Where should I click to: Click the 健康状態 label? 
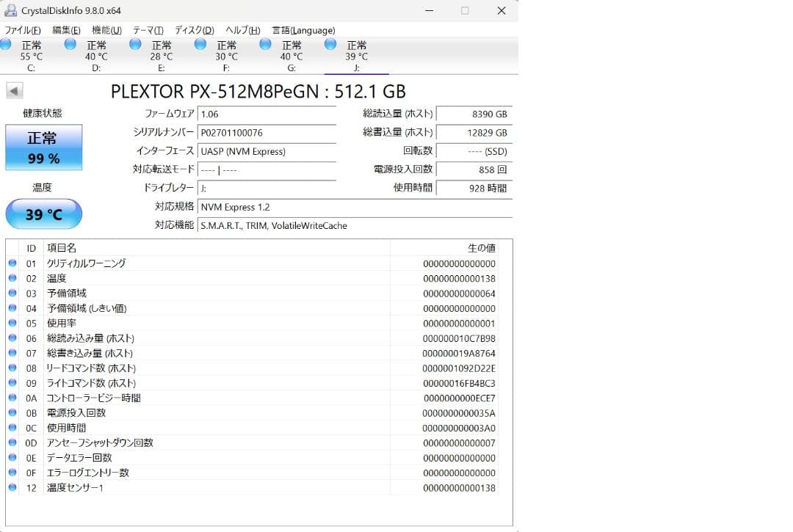[x=43, y=113]
